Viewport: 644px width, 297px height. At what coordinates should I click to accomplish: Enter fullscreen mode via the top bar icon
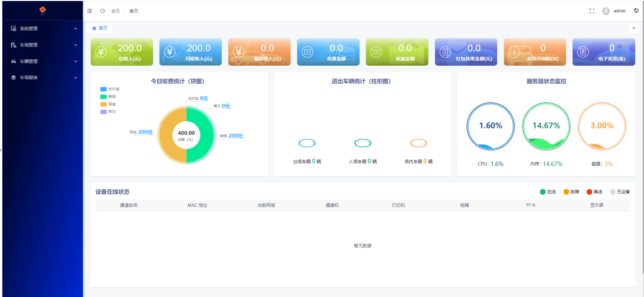pyautogui.click(x=592, y=11)
